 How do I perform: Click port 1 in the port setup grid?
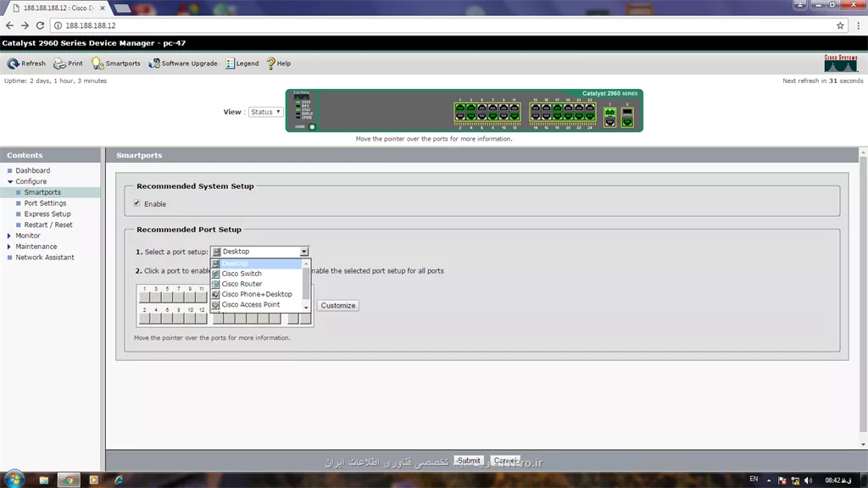[x=144, y=297]
